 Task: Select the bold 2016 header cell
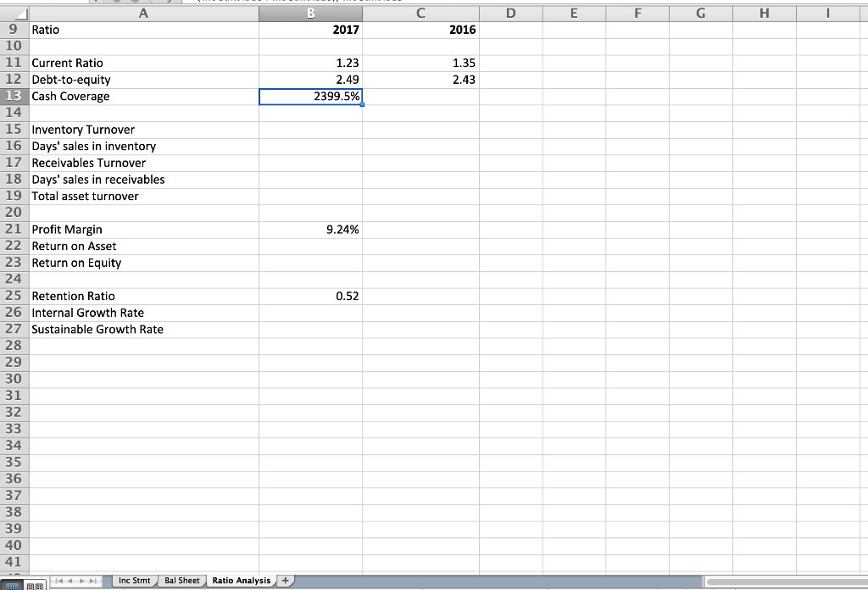point(420,30)
